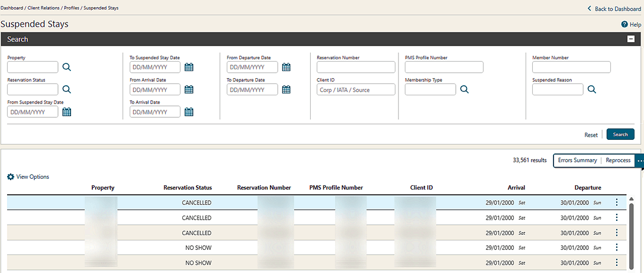Viewport: 644px width, 273px height.
Task: Open the Suspended Reason lookup magnifier
Action: click(591, 89)
